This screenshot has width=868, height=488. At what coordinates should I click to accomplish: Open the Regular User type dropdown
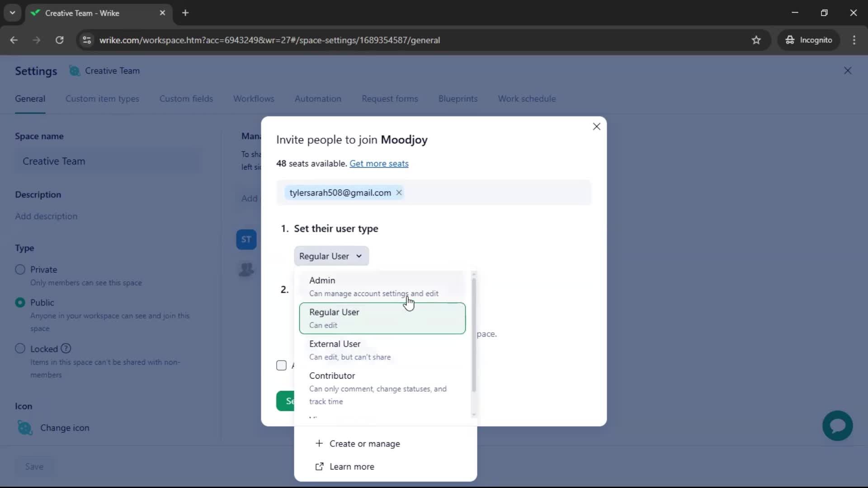click(331, 256)
